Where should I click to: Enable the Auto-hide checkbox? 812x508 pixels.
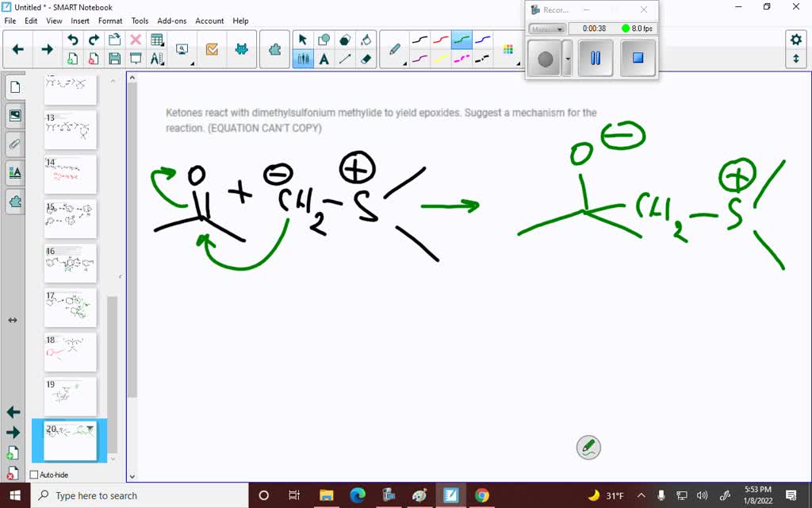click(34, 475)
